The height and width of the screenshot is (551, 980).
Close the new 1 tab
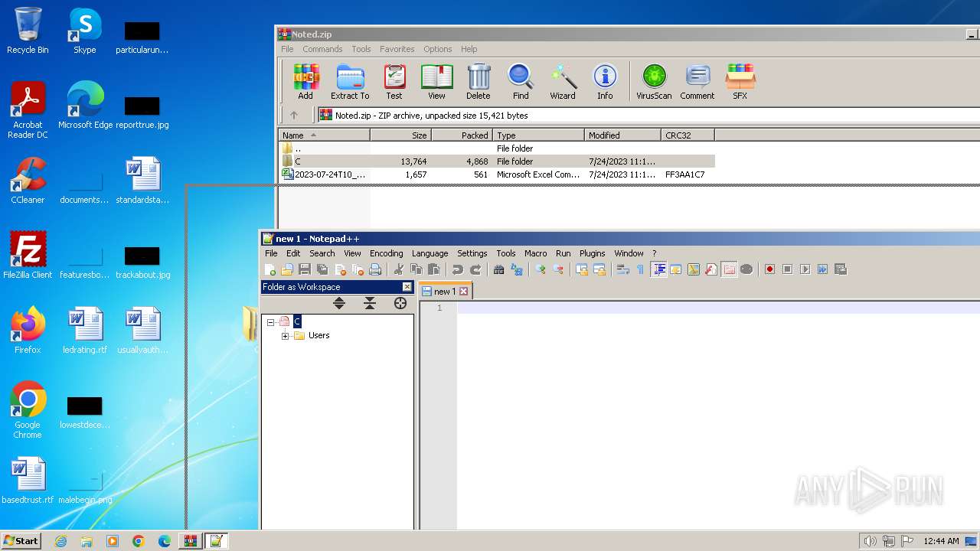click(464, 292)
